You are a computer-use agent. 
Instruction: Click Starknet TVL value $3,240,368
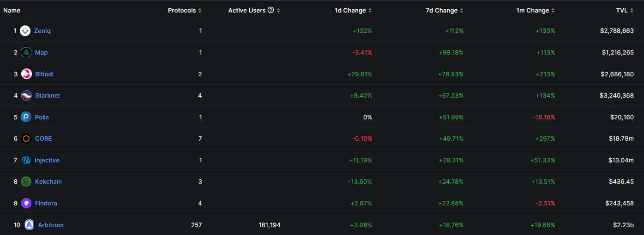click(x=617, y=96)
